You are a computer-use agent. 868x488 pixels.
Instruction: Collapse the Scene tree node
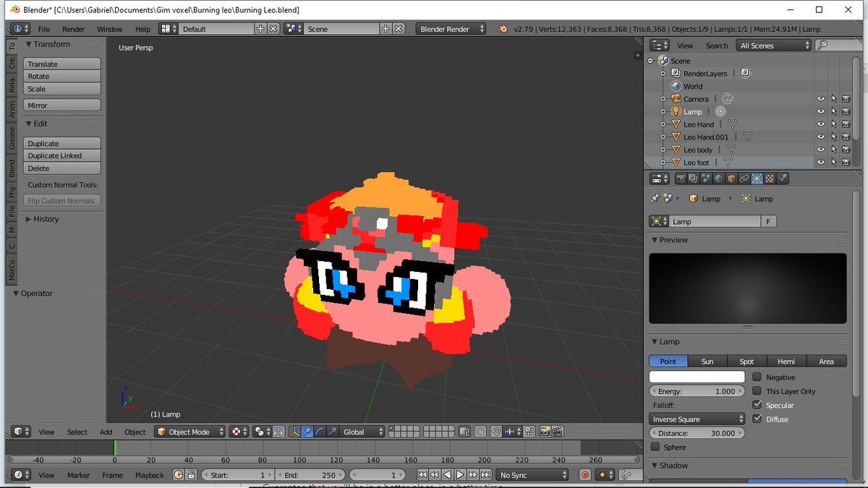click(x=650, y=61)
